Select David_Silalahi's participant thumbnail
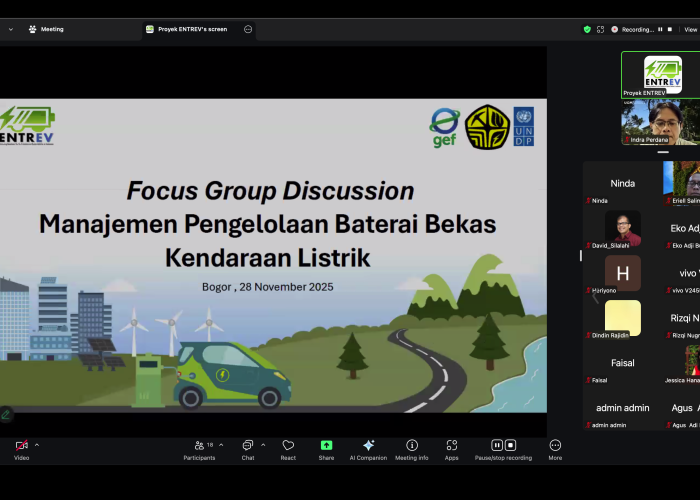 coord(622,229)
